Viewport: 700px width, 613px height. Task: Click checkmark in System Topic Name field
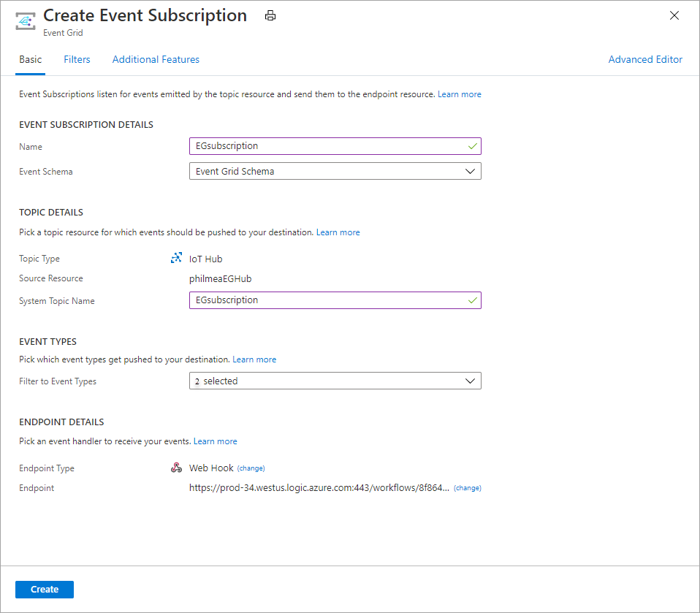[x=472, y=300]
